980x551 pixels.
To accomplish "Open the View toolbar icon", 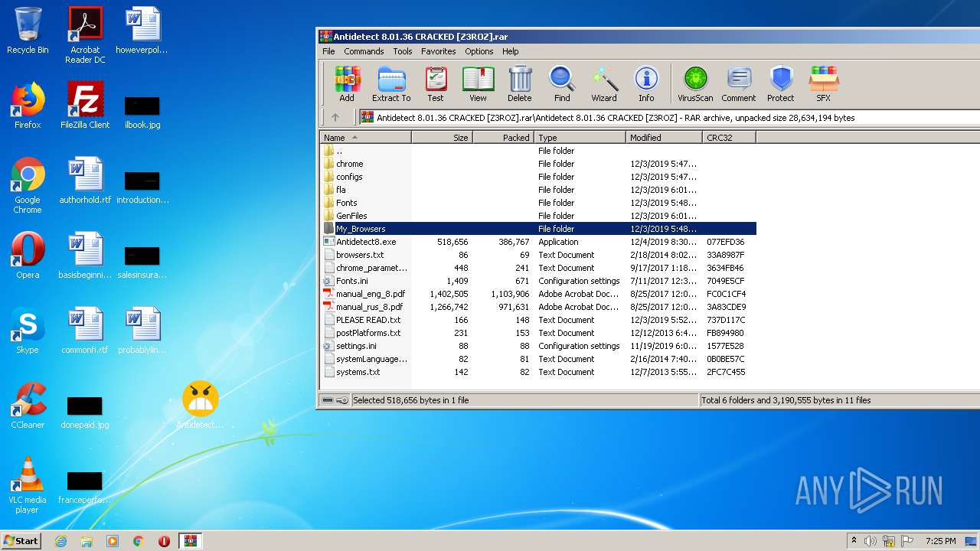I will click(478, 84).
